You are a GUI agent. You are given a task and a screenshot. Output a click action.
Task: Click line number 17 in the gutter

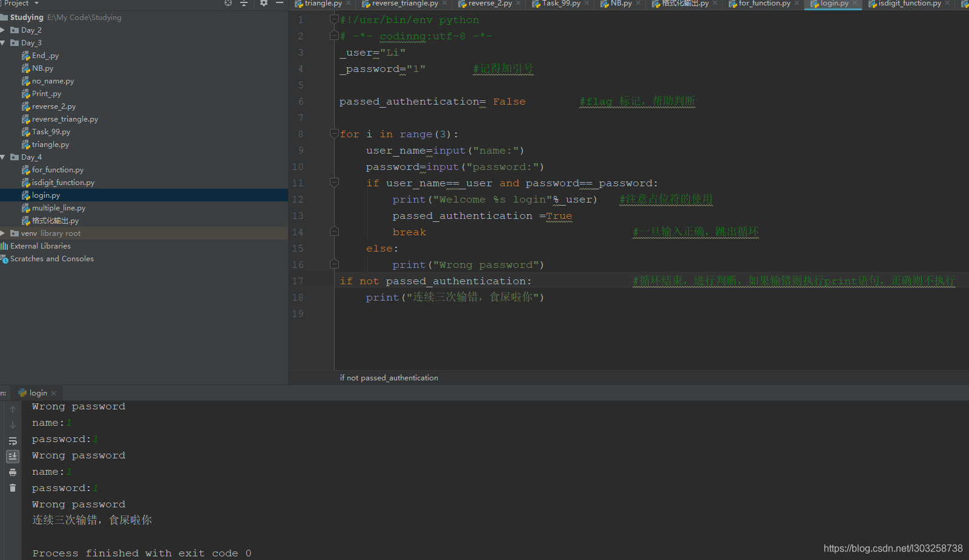298,281
